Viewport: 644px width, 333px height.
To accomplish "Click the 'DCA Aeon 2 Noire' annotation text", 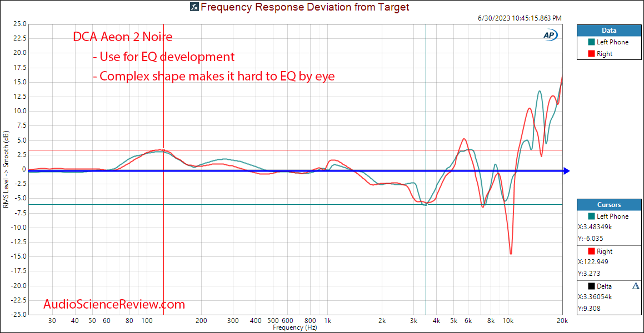I will [123, 37].
